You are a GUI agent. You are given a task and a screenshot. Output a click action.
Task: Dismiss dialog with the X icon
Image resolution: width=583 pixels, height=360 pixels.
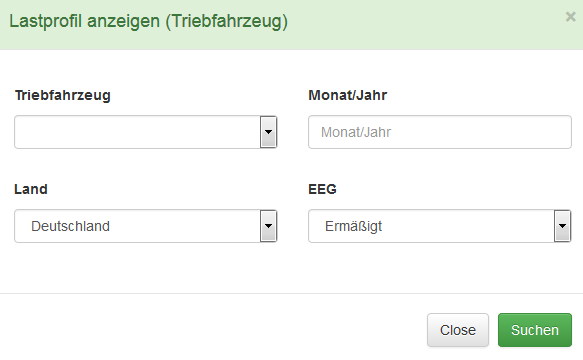coord(570,17)
